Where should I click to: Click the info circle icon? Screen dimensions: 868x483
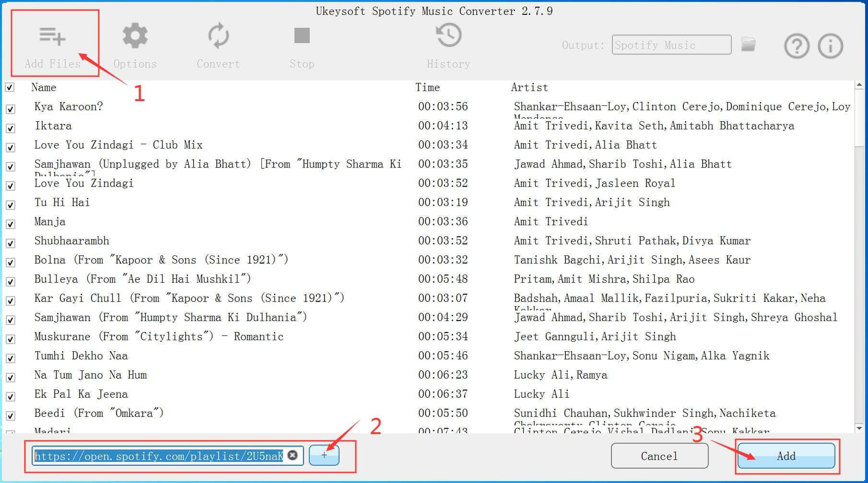pos(830,46)
